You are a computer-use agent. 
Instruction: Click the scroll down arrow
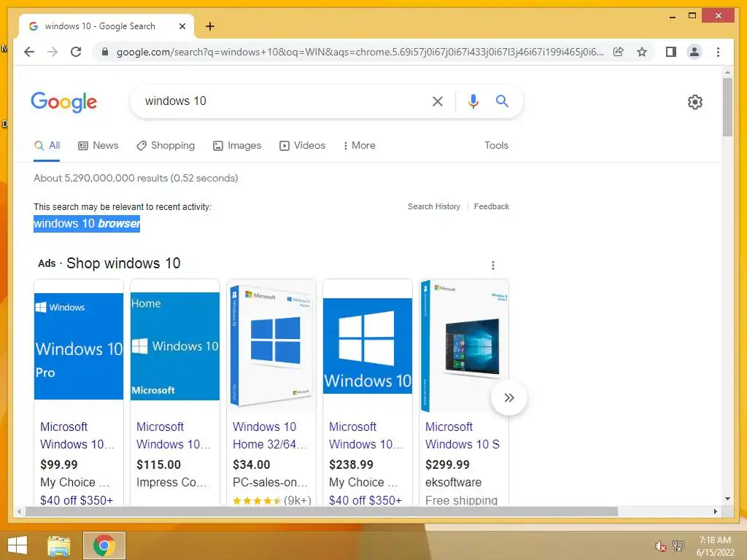(x=727, y=499)
